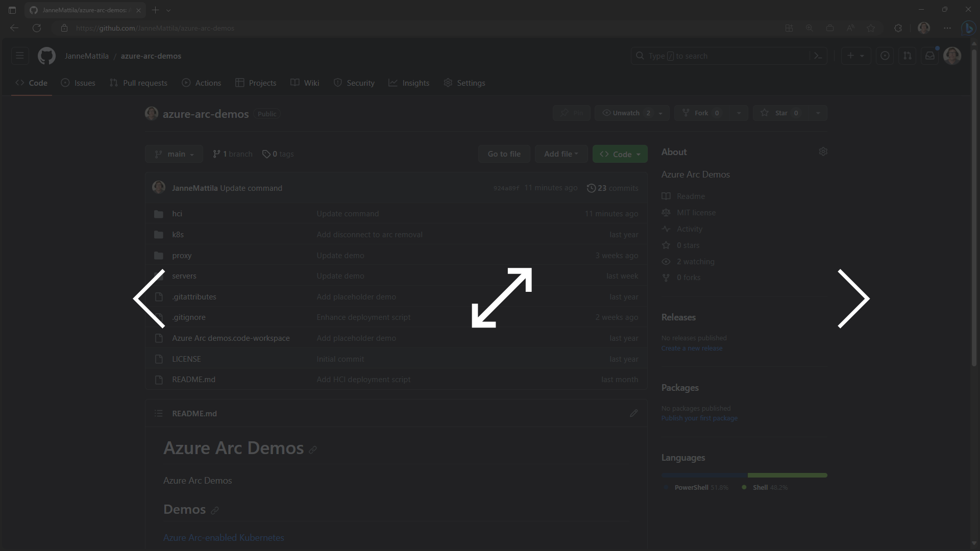980x551 pixels.
Task: Go back with the browser back arrow
Action: tap(14, 28)
